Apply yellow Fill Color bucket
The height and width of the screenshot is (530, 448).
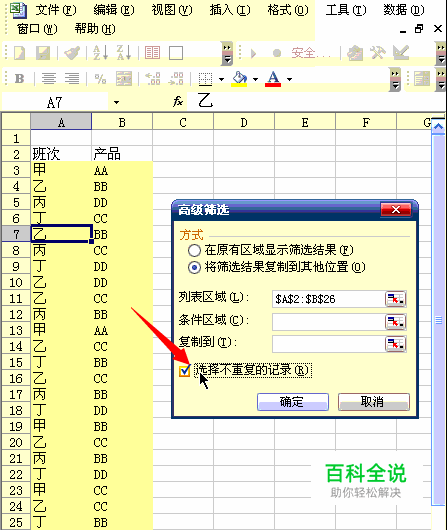pos(239,79)
